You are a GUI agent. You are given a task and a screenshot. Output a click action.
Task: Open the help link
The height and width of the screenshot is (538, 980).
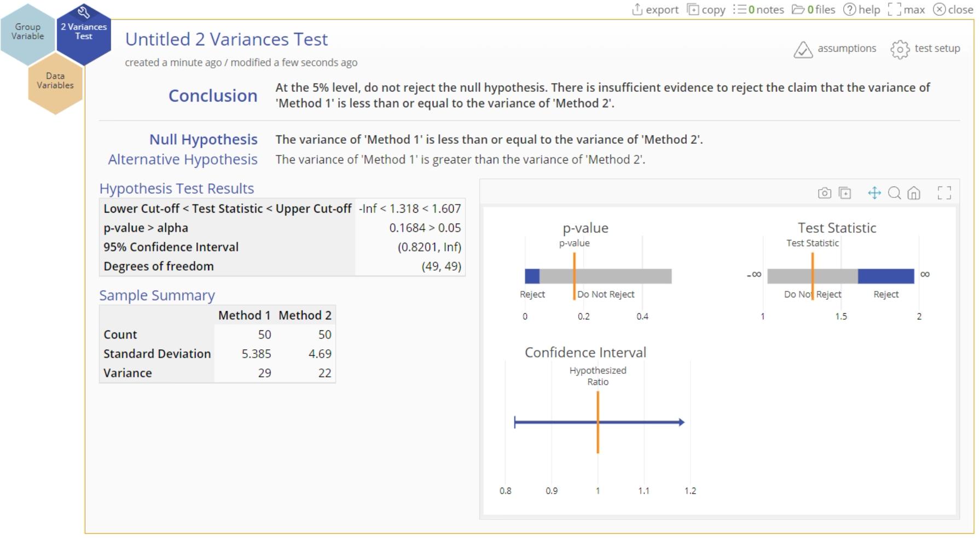pos(861,10)
